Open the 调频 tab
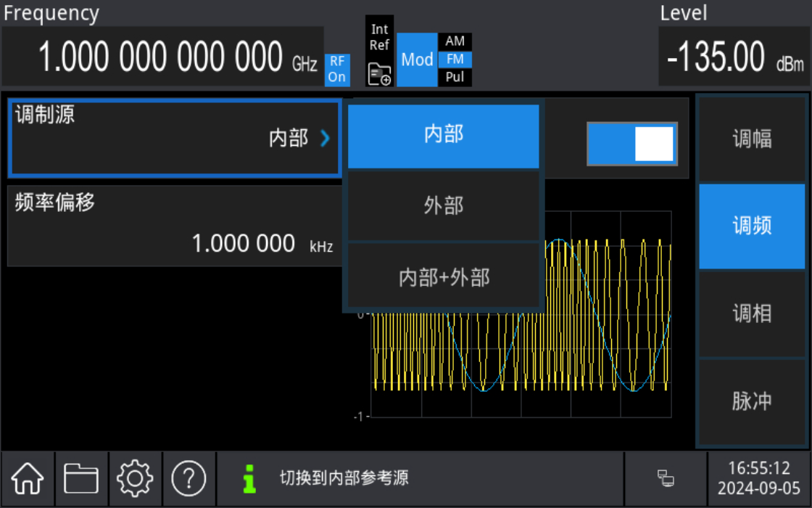The width and height of the screenshot is (812, 508). pyautogui.click(x=752, y=226)
